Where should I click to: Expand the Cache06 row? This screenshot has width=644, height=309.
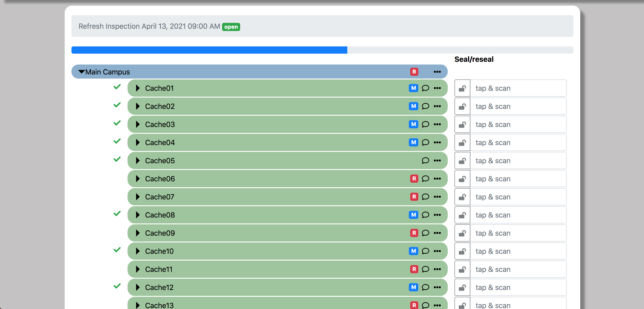(138, 179)
